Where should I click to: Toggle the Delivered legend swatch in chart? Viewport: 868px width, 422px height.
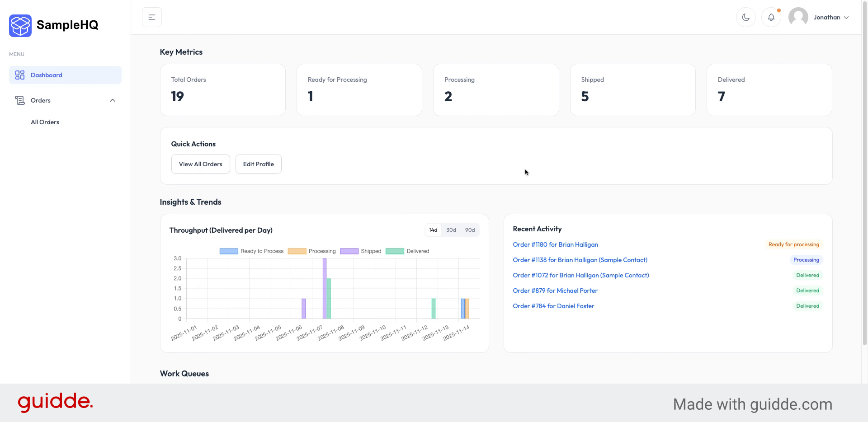pos(395,251)
